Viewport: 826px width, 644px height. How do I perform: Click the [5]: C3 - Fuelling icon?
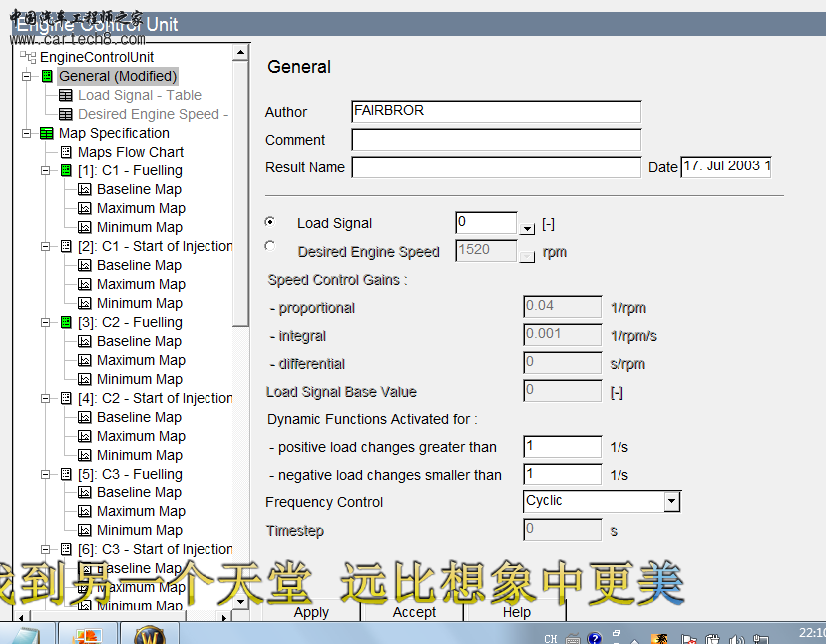click(x=66, y=475)
